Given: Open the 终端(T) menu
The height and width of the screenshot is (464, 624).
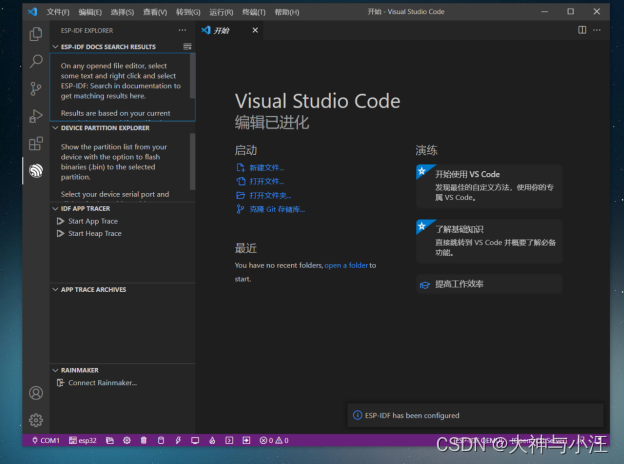Looking at the screenshot, I should tap(254, 12).
